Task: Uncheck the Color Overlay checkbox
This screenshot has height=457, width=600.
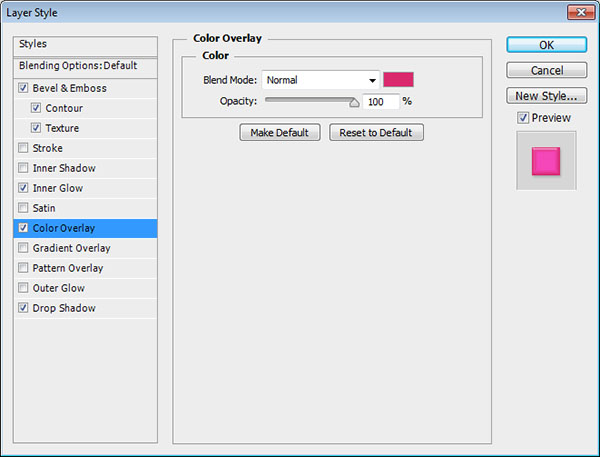Action: [23, 228]
